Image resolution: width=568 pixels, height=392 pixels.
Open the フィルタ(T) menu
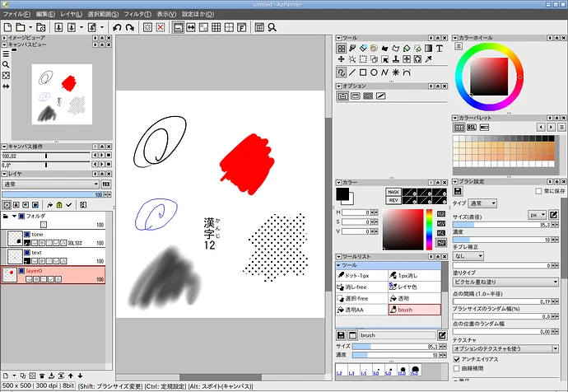tap(137, 14)
